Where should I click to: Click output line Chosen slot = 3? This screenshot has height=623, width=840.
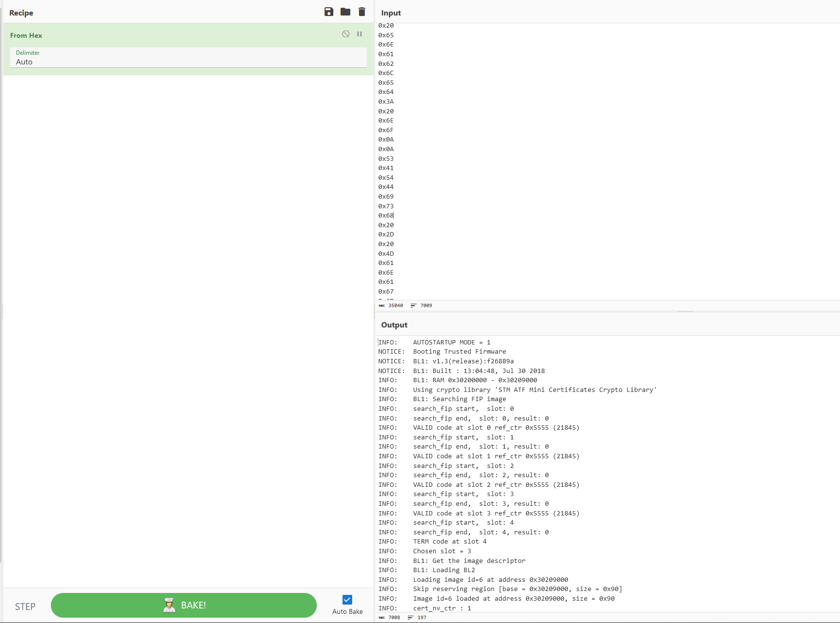point(425,551)
